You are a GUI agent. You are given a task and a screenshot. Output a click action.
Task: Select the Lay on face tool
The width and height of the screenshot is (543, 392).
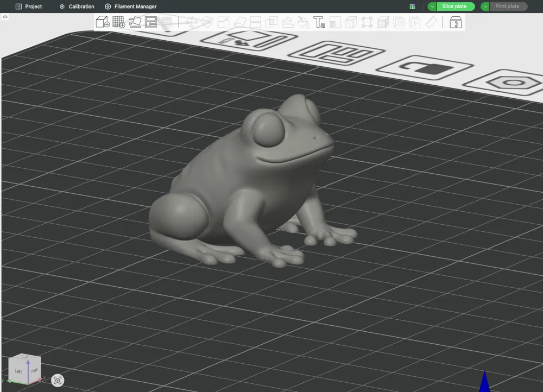tap(239, 22)
